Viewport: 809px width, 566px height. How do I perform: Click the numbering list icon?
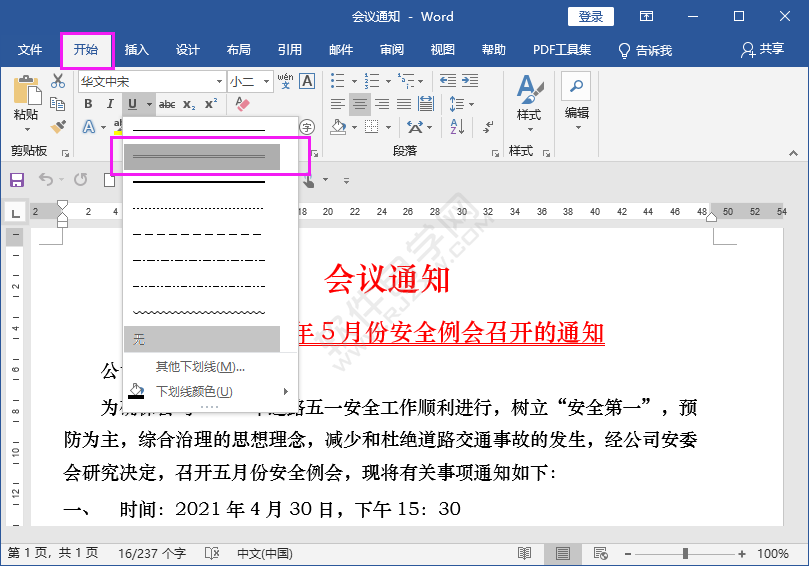(x=372, y=80)
